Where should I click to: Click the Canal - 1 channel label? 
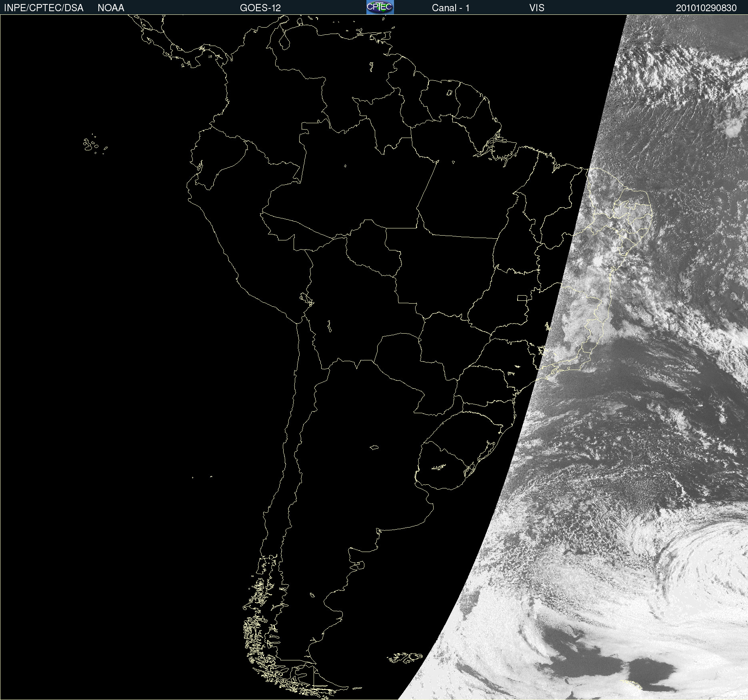[x=451, y=8]
